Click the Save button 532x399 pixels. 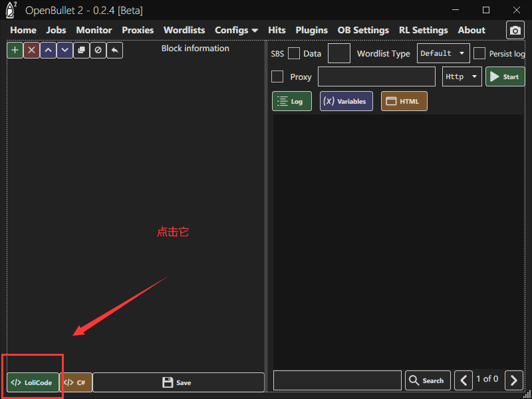[x=178, y=382]
